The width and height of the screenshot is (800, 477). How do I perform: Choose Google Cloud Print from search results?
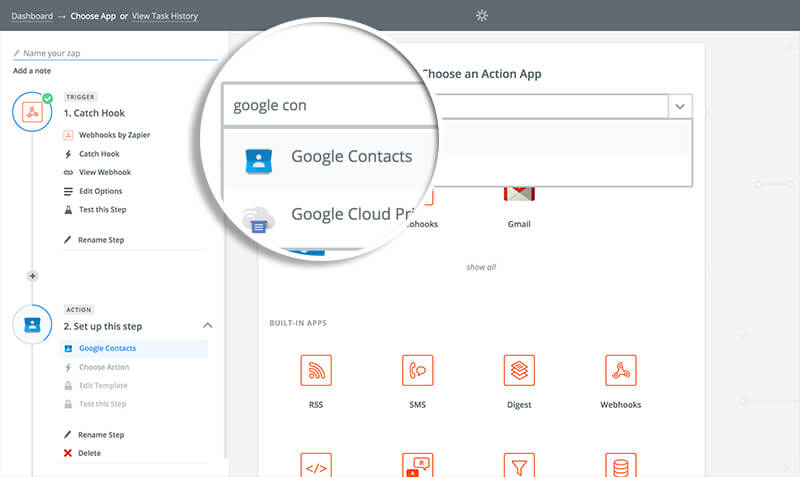pos(352,214)
